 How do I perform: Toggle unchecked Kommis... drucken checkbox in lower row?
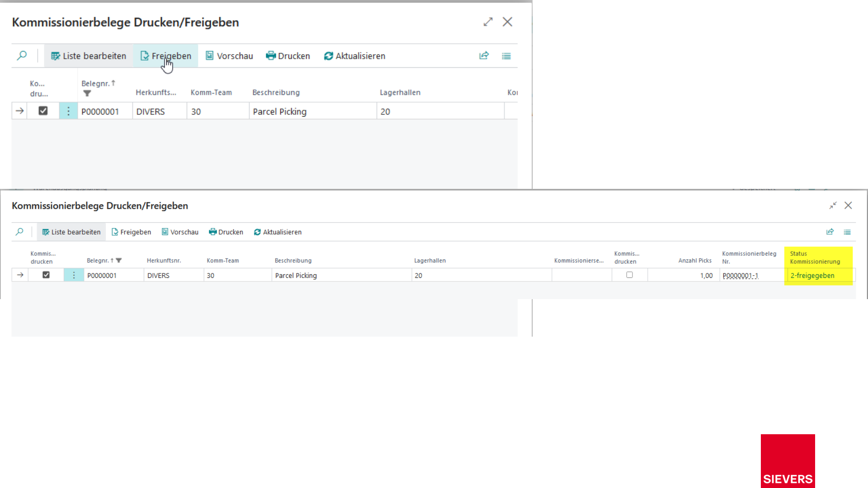(x=629, y=275)
